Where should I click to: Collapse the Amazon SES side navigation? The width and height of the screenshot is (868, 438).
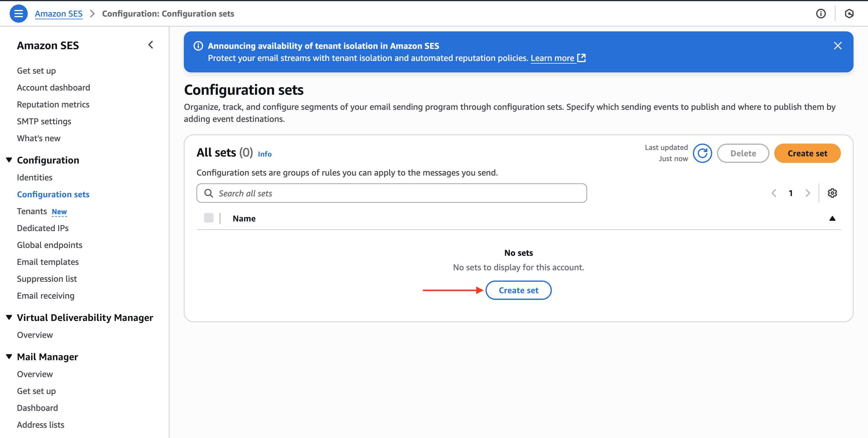point(151,45)
